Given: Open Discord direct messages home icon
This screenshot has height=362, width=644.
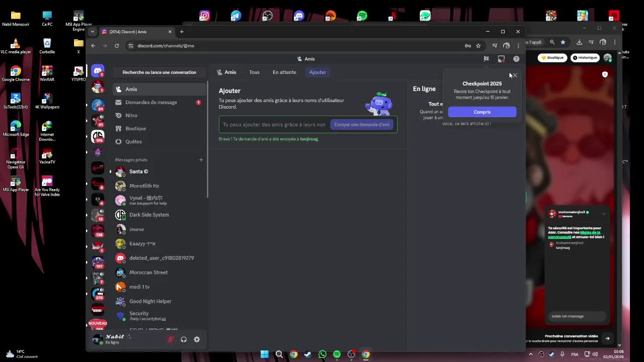Looking at the screenshot, I should 98,71.
